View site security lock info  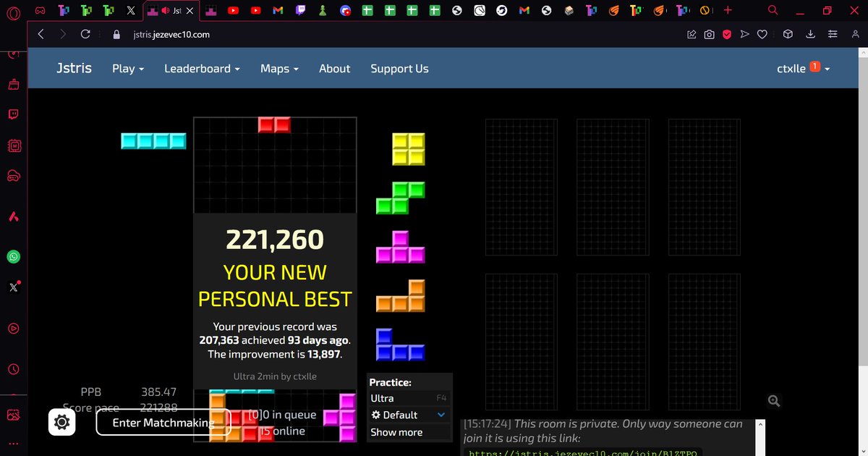116,34
